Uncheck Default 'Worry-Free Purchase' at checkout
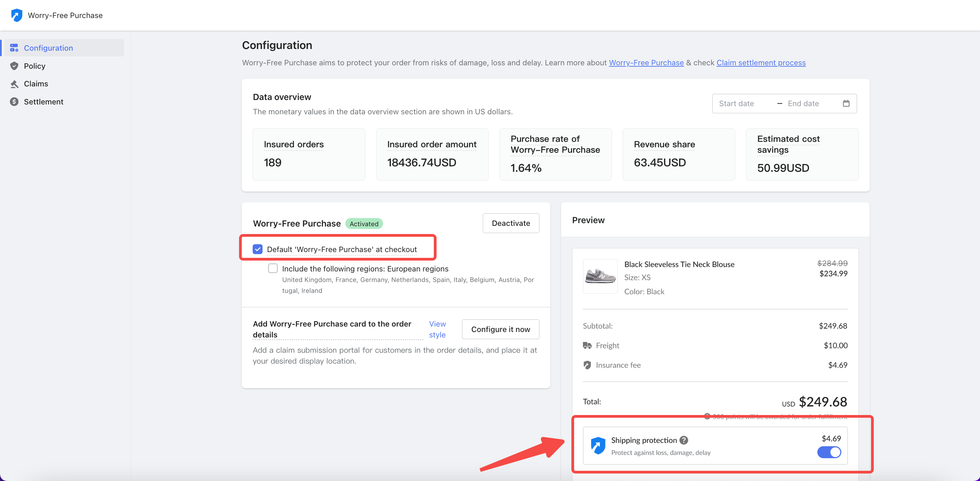980x481 pixels. (x=257, y=249)
